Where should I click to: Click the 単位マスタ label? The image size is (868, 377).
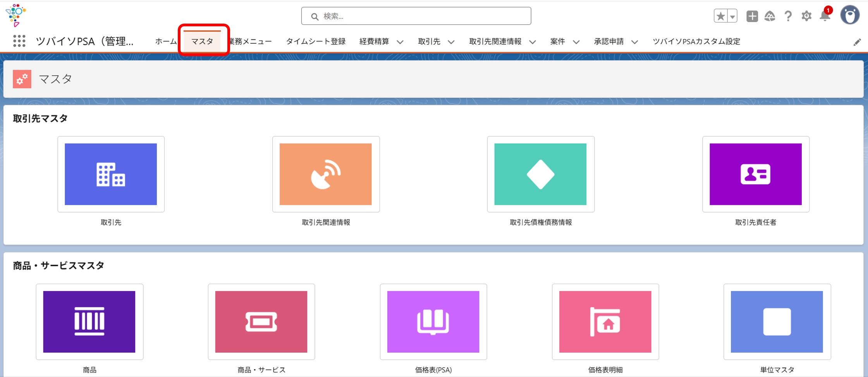[777, 370]
